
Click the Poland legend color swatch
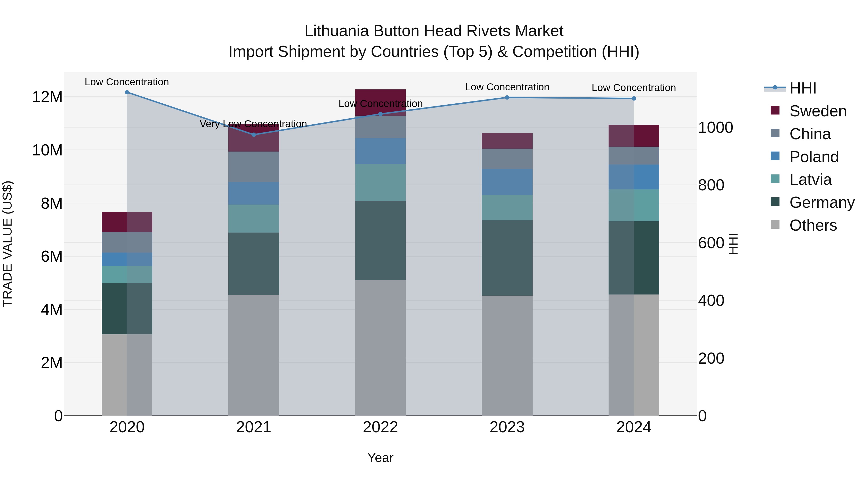point(775,156)
